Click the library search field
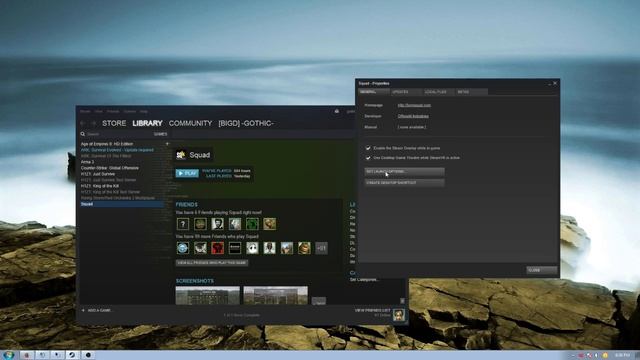Viewport: 640px width, 360px height. (x=118, y=134)
